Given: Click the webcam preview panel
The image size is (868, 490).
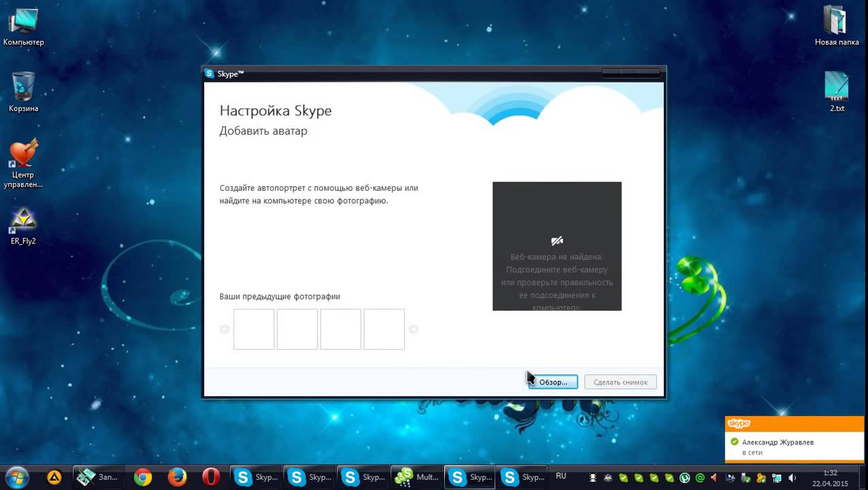Looking at the screenshot, I should [x=556, y=246].
